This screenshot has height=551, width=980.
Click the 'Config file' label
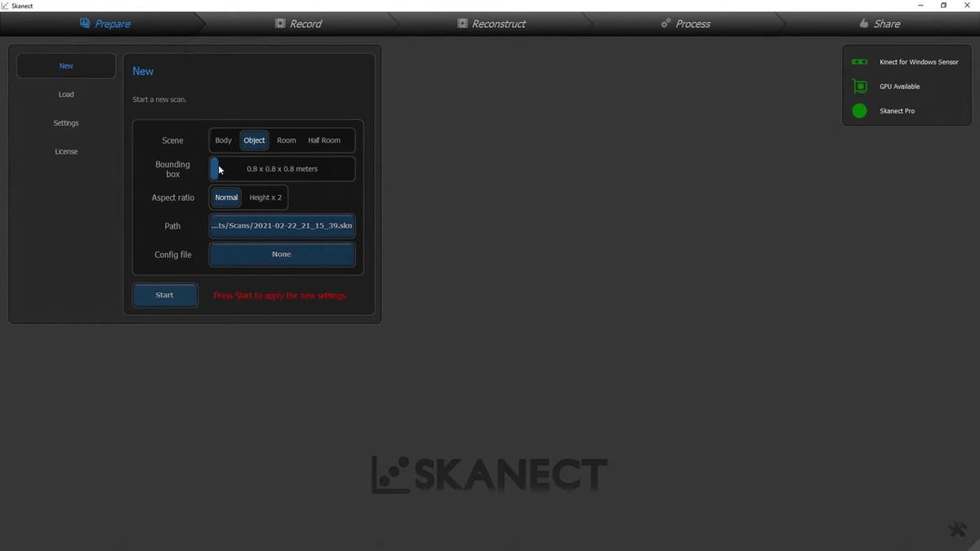tap(173, 255)
